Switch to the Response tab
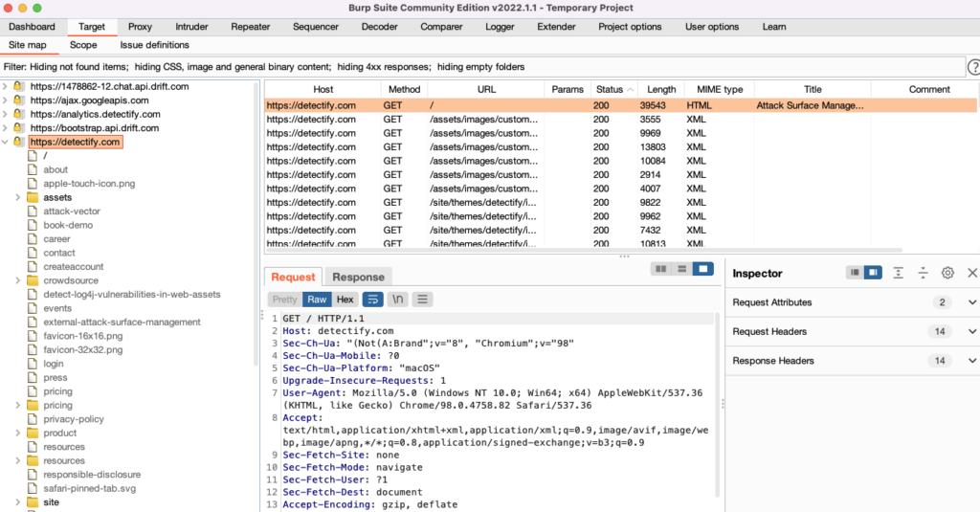The image size is (980, 512). [x=358, y=277]
